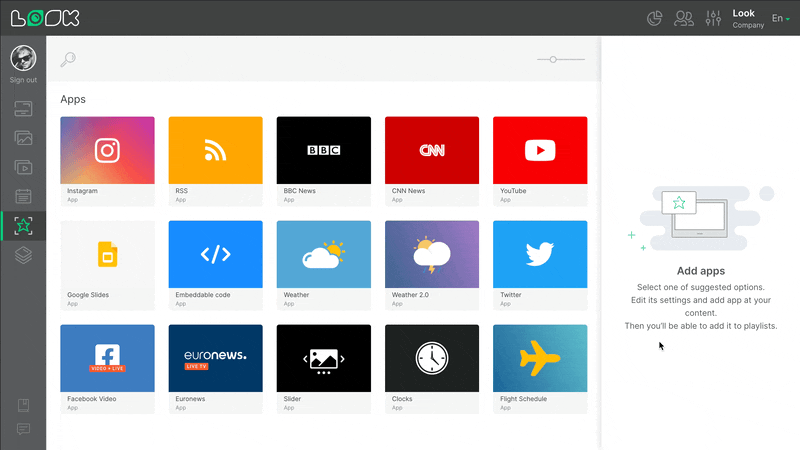Screen dimensions: 800x450
Task: Open the Flight Schedule app tile
Action: point(539,358)
